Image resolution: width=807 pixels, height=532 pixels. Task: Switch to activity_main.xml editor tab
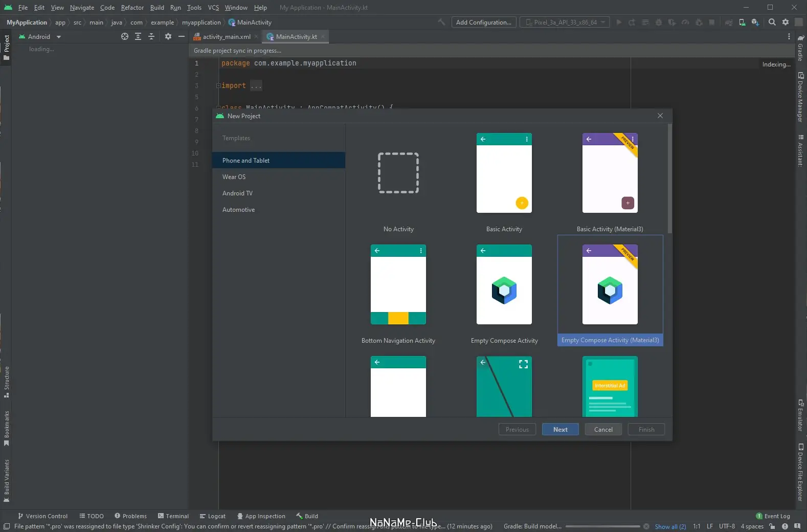click(226, 37)
